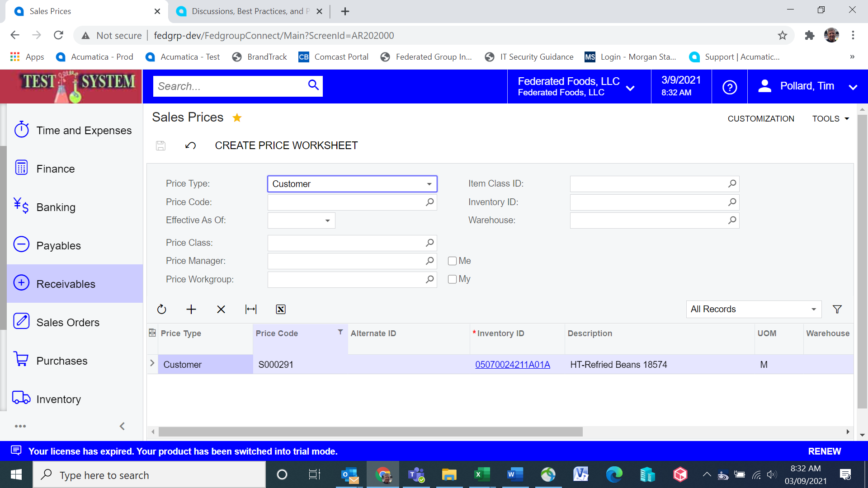
Task: Click the page's vertical scrollbar
Action: pyautogui.click(x=862, y=262)
